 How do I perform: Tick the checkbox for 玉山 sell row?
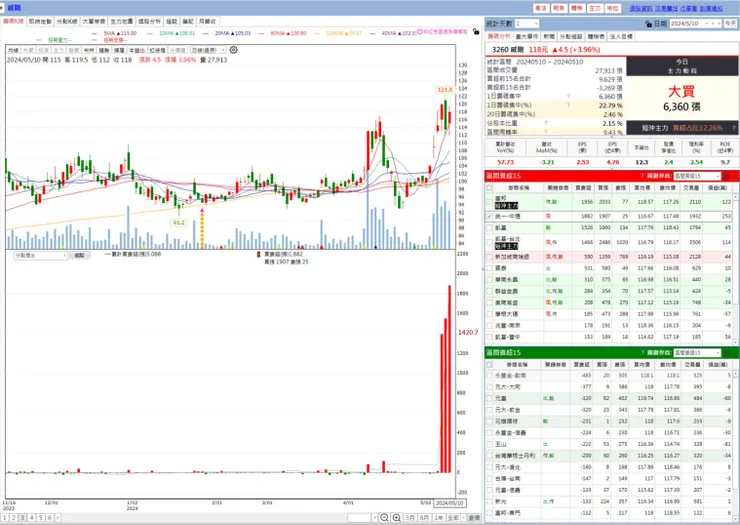tap(489, 444)
